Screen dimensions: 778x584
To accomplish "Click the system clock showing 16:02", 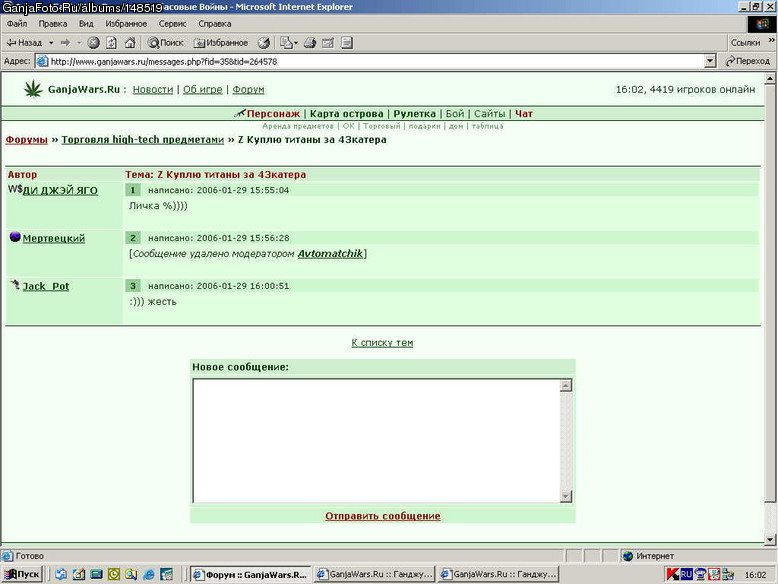I will tap(755, 575).
